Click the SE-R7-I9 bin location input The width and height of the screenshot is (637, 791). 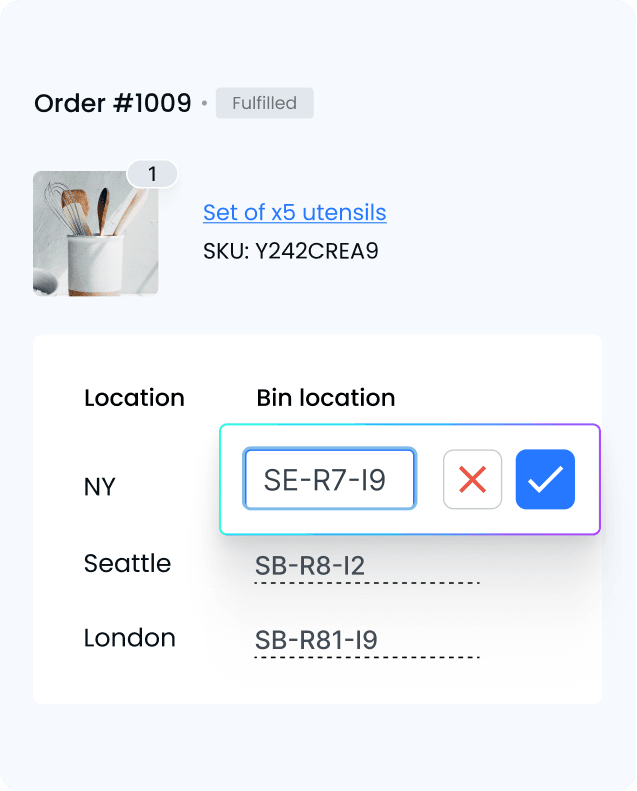[329, 480]
